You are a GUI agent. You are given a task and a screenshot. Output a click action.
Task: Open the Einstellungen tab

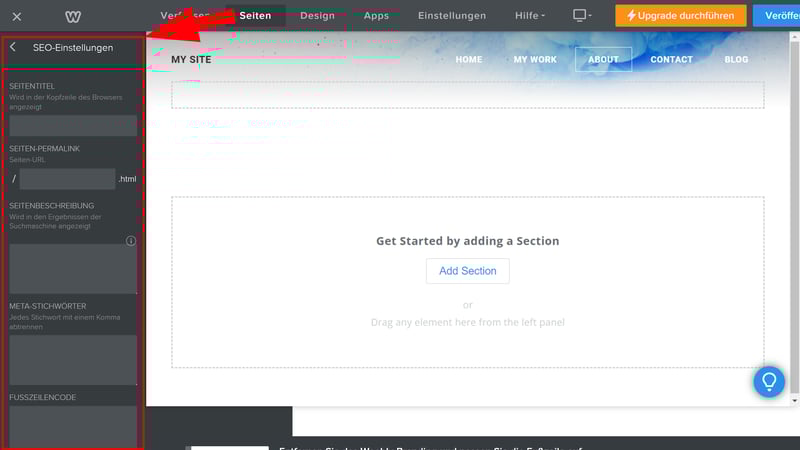452,16
